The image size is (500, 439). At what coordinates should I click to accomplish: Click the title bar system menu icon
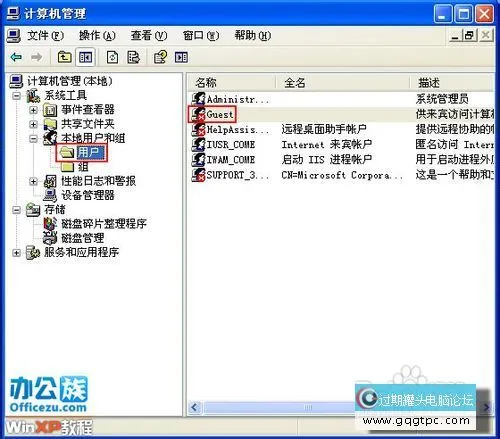click(x=13, y=14)
